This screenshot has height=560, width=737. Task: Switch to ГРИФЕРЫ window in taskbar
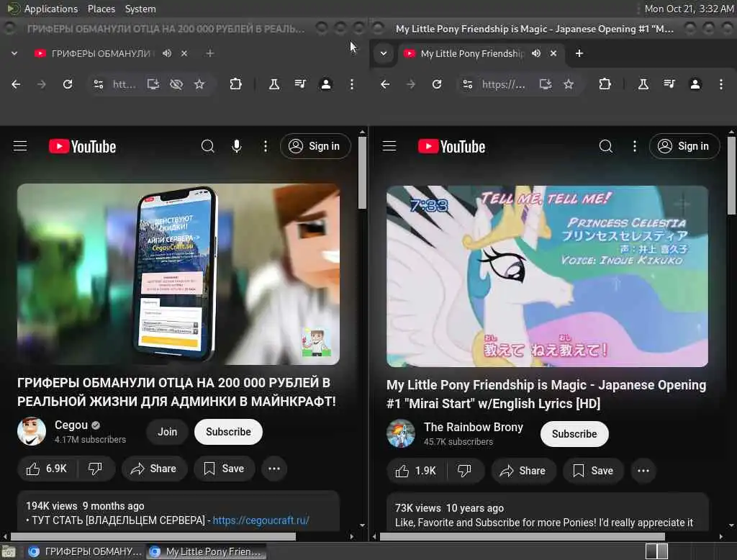pos(85,551)
